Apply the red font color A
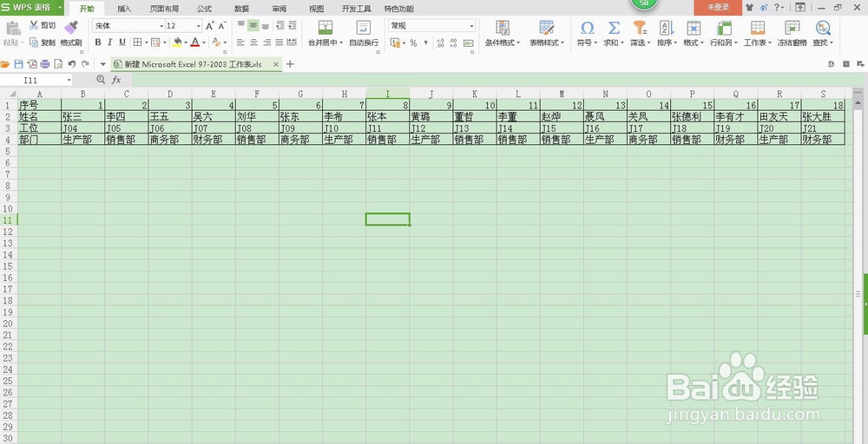The image size is (868, 444). tap(195, 42)
